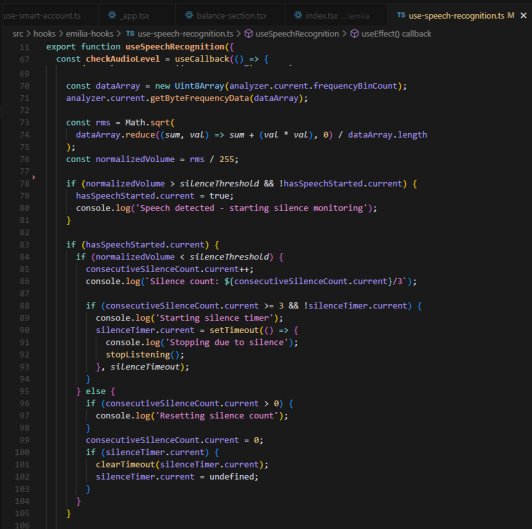Click the 'Silence count:' template string
Screen dimensions: 532x529
[x=277, y=281]
